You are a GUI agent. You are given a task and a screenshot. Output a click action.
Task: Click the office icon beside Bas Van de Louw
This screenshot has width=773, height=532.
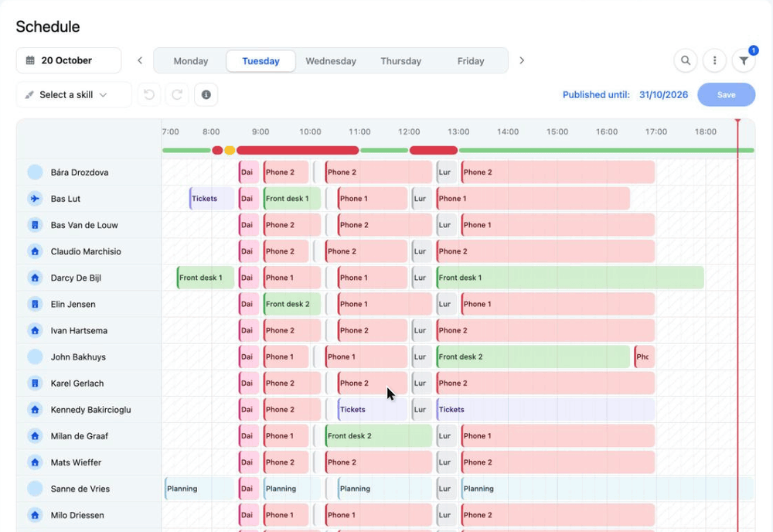pyautogui.click(x=35, y=225)
